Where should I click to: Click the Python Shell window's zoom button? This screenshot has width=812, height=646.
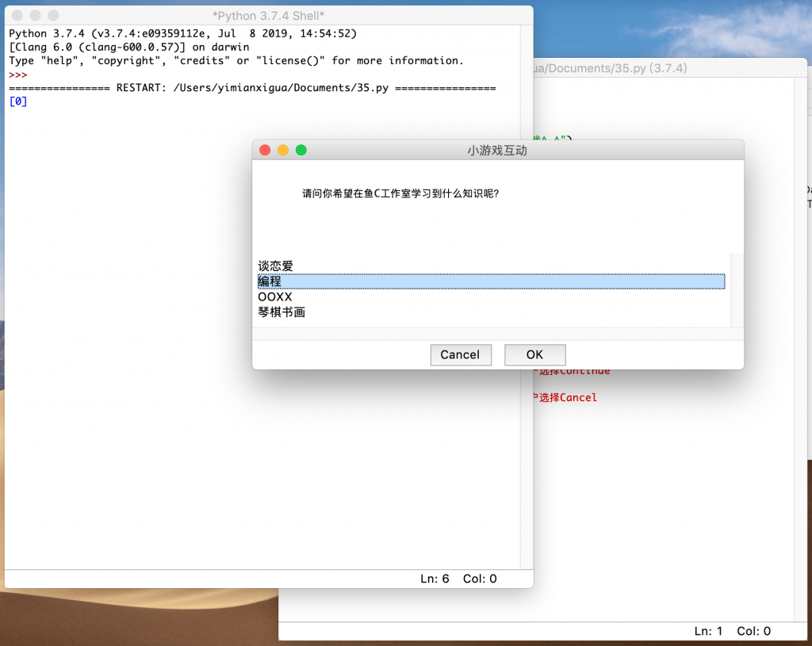tap(54, 16)
